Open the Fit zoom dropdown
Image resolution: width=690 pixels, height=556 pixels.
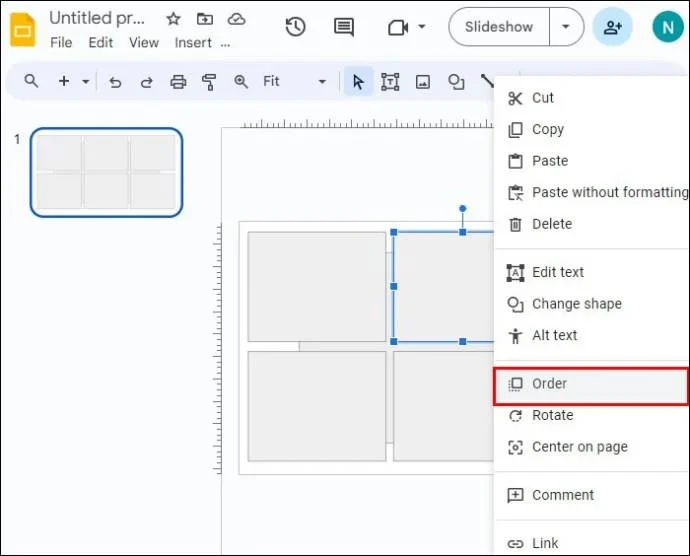pos(294,81)
